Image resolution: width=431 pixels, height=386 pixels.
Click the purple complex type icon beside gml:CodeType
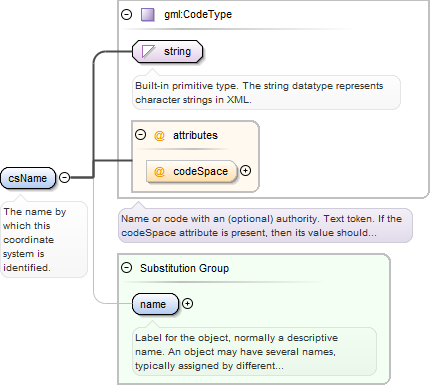coord(148,15)
